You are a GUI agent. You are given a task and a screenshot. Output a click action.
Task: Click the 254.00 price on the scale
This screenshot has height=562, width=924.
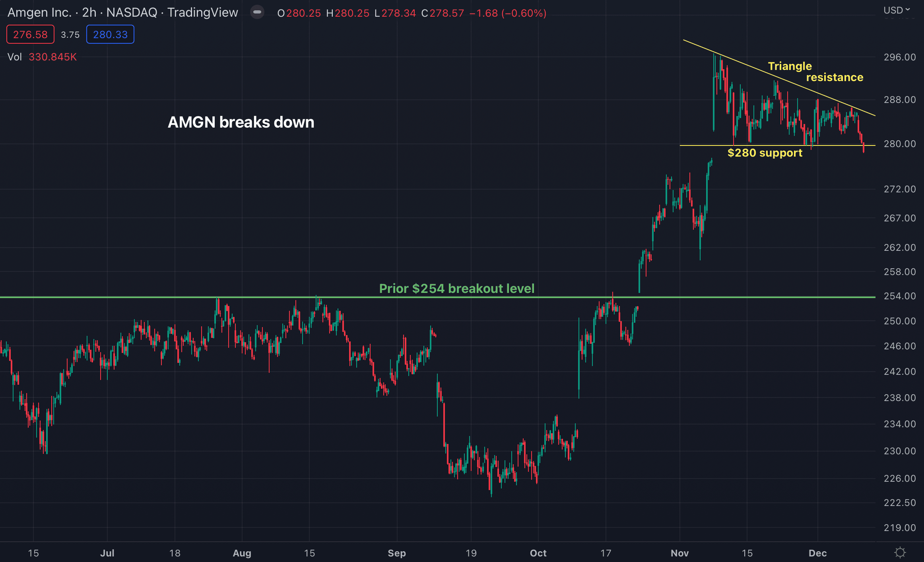pyautogui.click(x=899, y=296)
